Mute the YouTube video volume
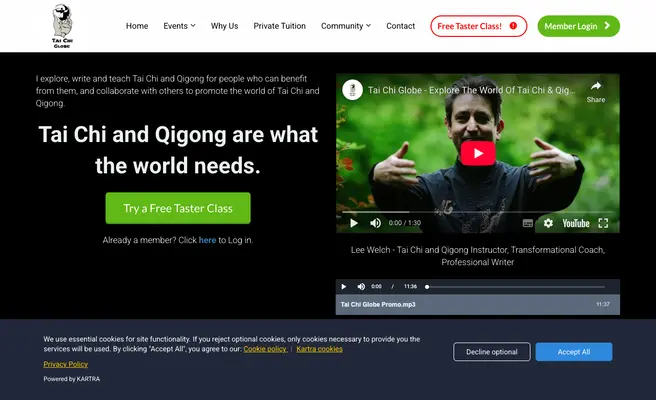The height and width of the screenshot is (400, 656). point(375,223)
